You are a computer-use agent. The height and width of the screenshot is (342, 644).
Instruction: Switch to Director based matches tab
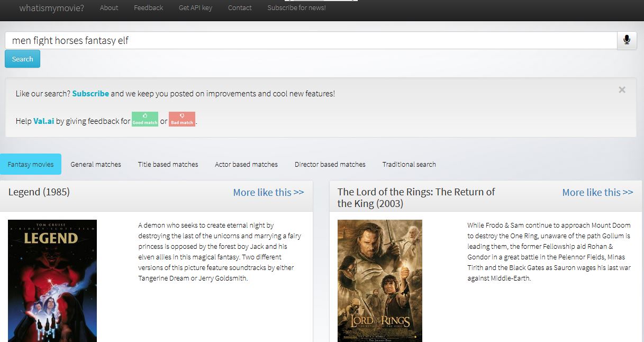point(330,164)
